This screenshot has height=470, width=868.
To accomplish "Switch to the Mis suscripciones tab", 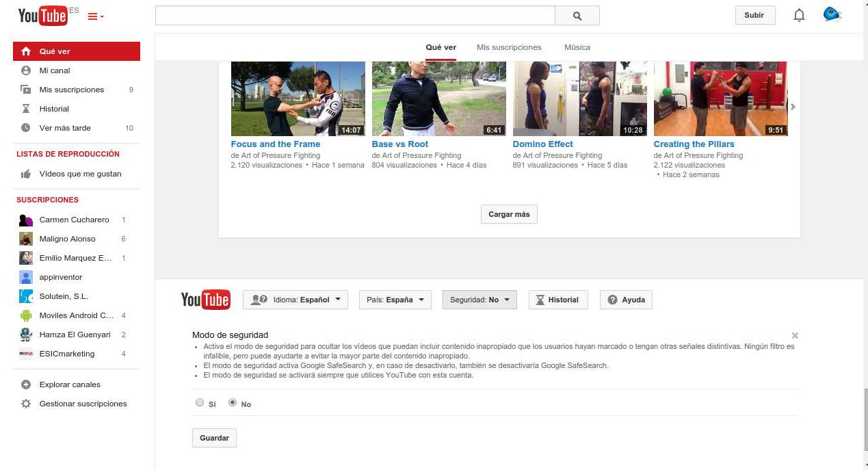I will click(x=509, y=47).
